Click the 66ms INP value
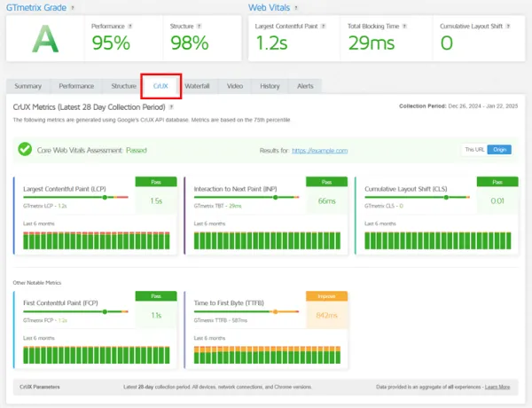The width and height of the screenshot is (532, 408). coord(326,201)
